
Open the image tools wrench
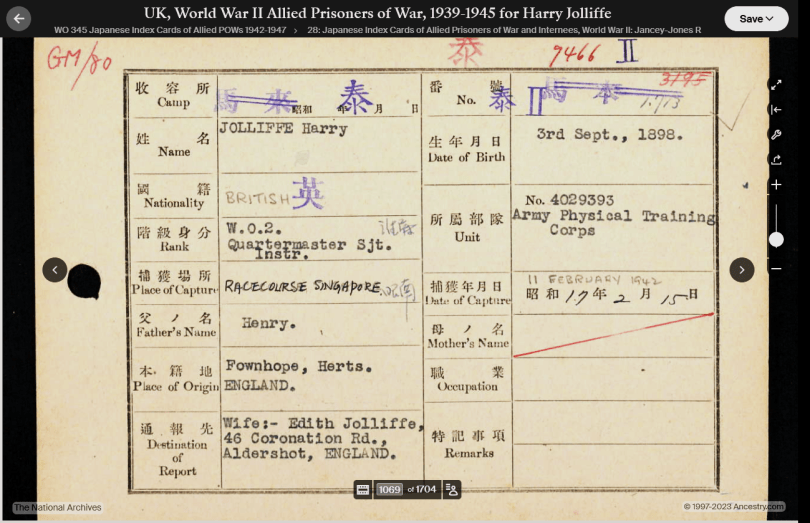click(776, 135)
